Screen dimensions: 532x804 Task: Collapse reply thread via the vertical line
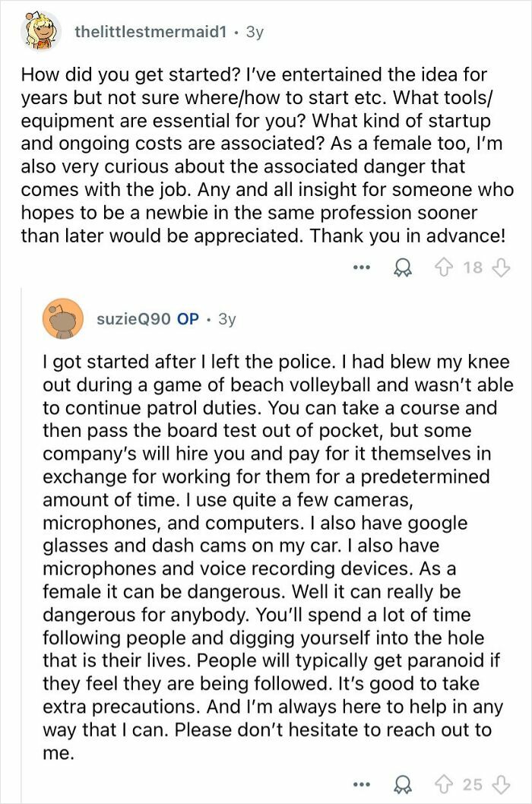click(21, 543)
